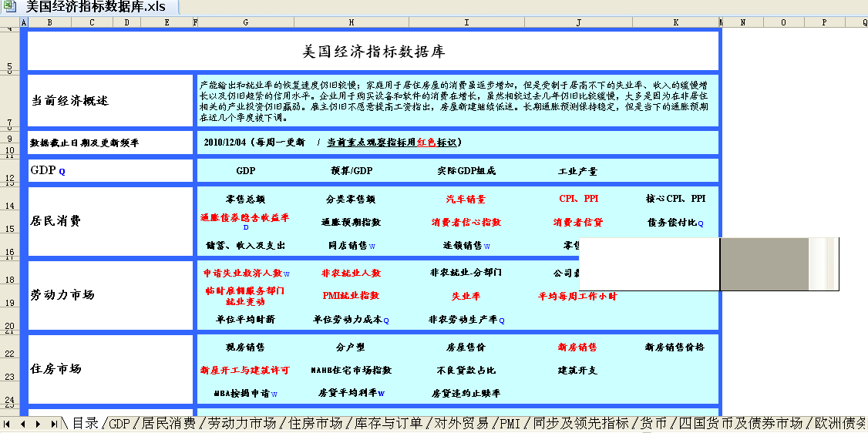The width and height of the screenshot is (868, 433).
Task: Open the red 新屋开工与建筑许可 link
Action: [245, 370]
